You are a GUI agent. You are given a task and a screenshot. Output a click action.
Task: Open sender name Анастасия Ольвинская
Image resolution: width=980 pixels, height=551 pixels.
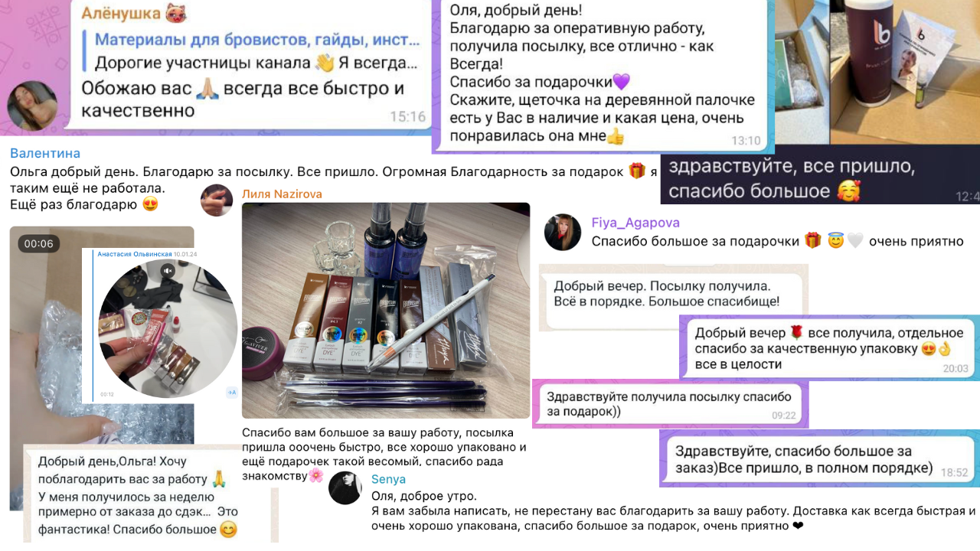(x=134, y=253)
